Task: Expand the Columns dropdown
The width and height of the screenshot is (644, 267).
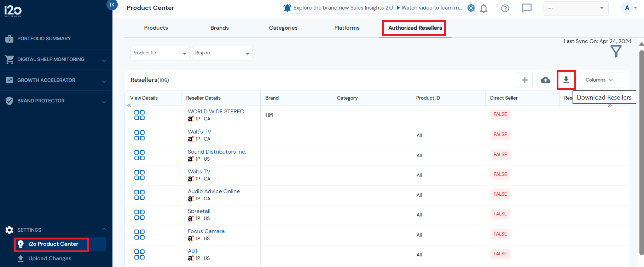Action: [601, 80]
